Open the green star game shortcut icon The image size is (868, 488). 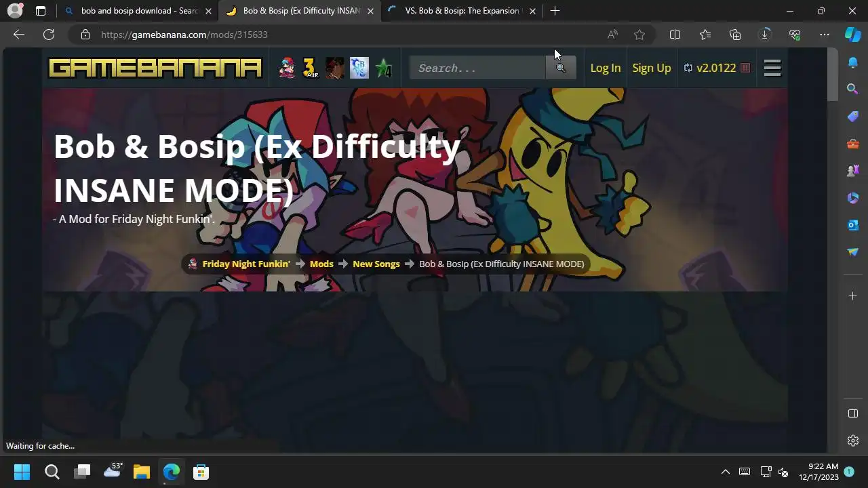(384, 68)
